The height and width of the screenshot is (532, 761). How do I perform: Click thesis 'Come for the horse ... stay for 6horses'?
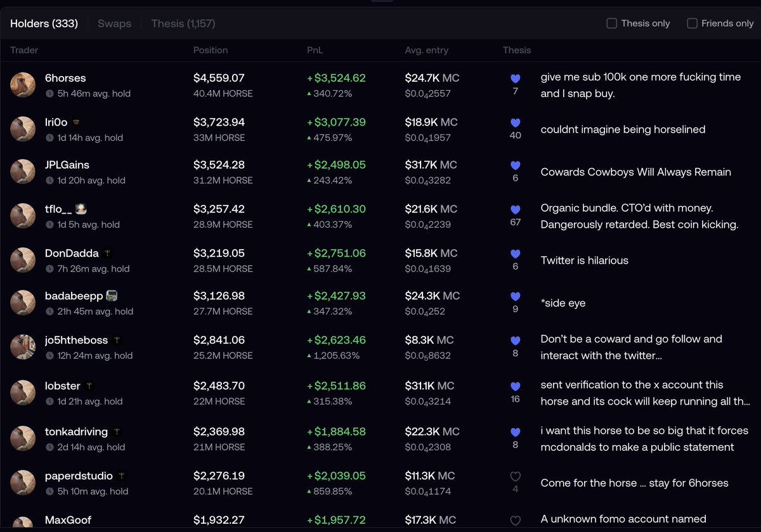click(634, 483)
